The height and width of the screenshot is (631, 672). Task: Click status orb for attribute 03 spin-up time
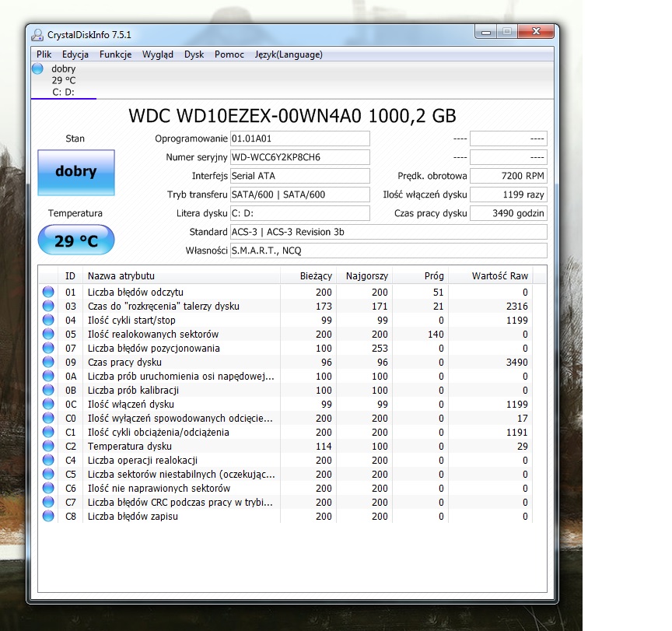pos(48,306)
